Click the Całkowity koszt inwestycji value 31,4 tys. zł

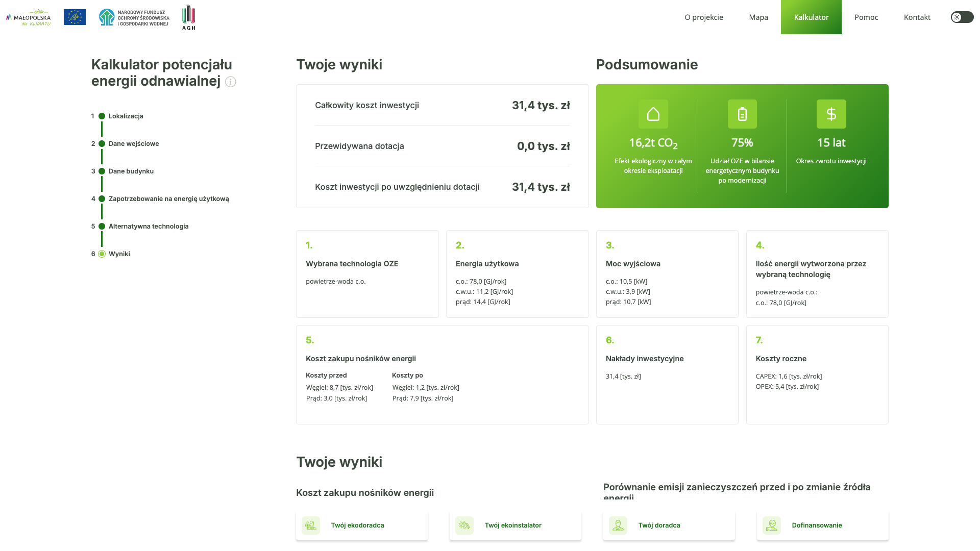tap(541, 106)
